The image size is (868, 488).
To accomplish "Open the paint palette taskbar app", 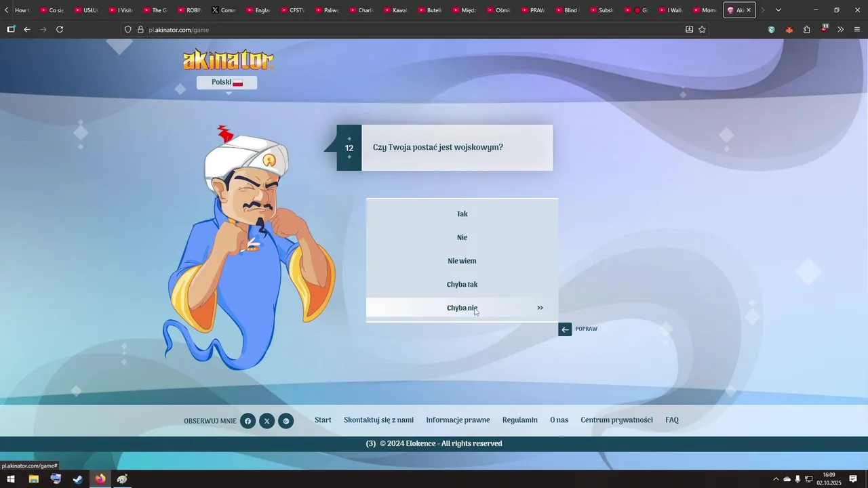I will [x=122, y=479].
